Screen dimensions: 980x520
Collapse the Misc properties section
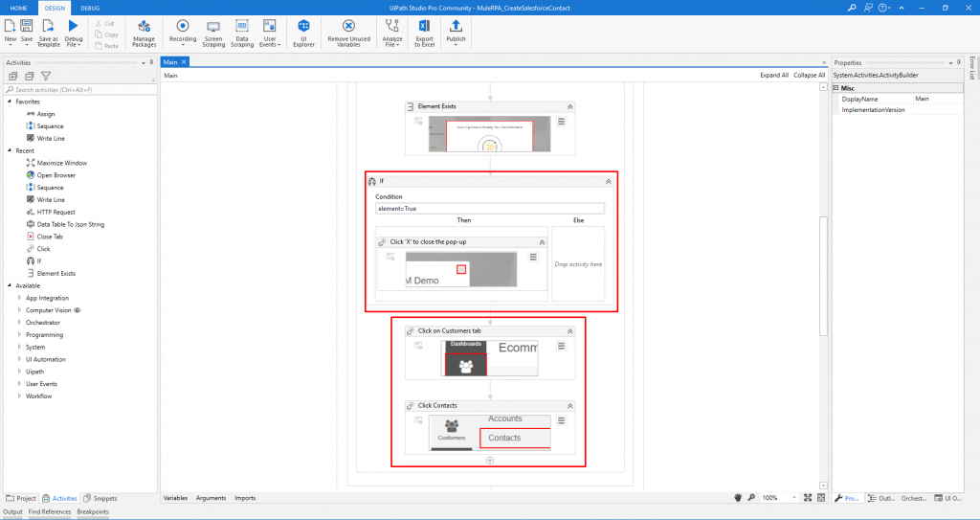pos(835,88)
